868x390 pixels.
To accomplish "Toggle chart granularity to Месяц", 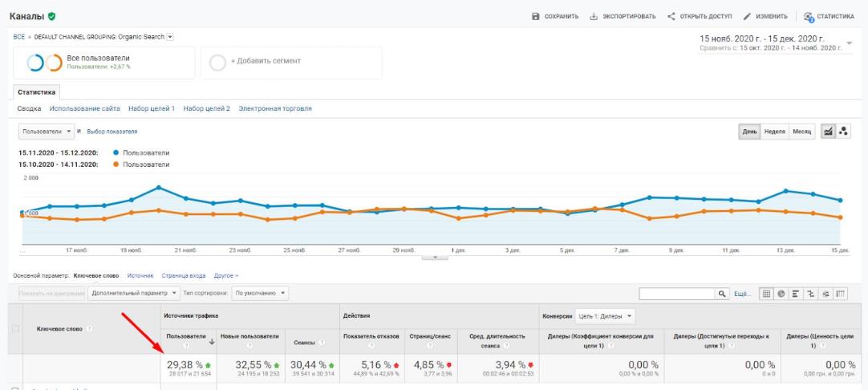I will [801, 132].
